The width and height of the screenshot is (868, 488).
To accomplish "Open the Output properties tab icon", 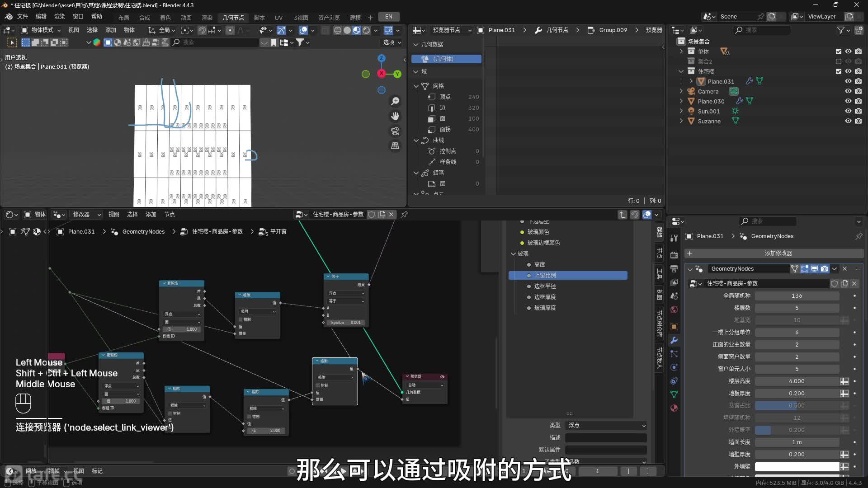I will 674,268.
